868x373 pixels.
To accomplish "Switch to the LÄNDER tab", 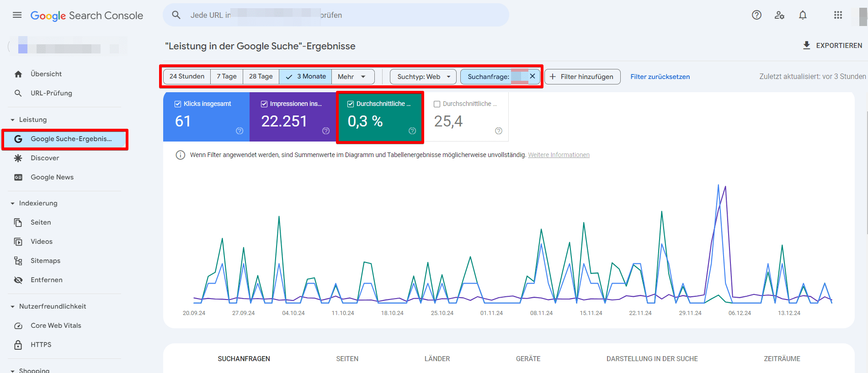I will point(437,359).
